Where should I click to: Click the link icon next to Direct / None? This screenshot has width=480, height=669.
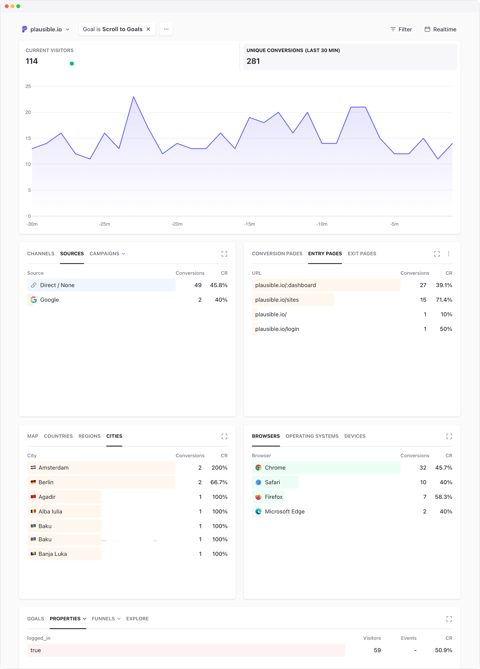[33, 285]
